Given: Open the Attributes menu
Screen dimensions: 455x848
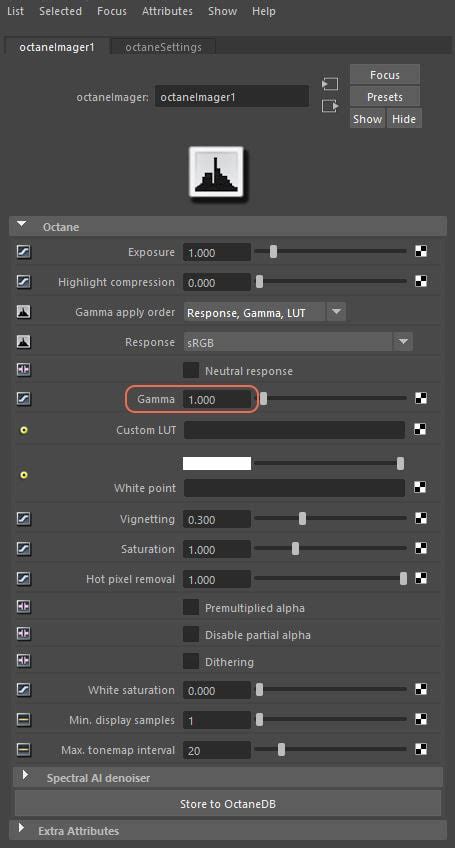Looking at the screenshot, I should point(167,11).
